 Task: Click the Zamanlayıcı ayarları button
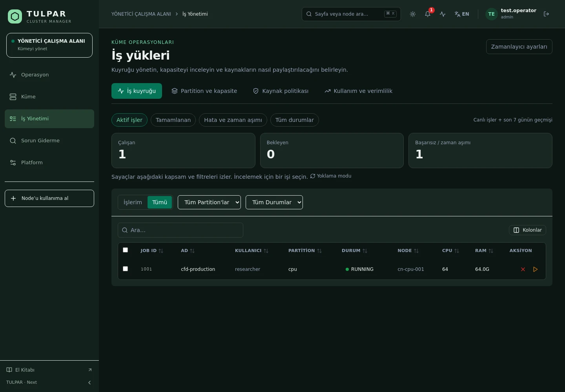519,47
